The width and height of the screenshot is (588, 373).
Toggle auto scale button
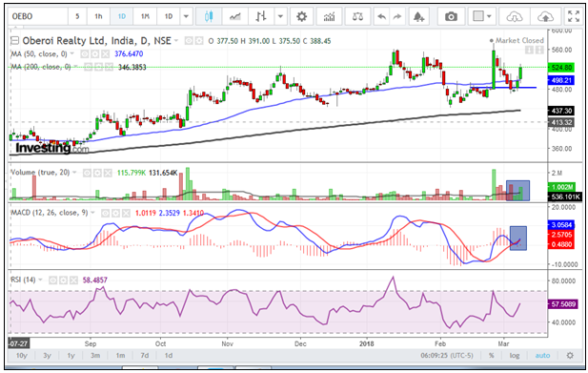[542, 356]
